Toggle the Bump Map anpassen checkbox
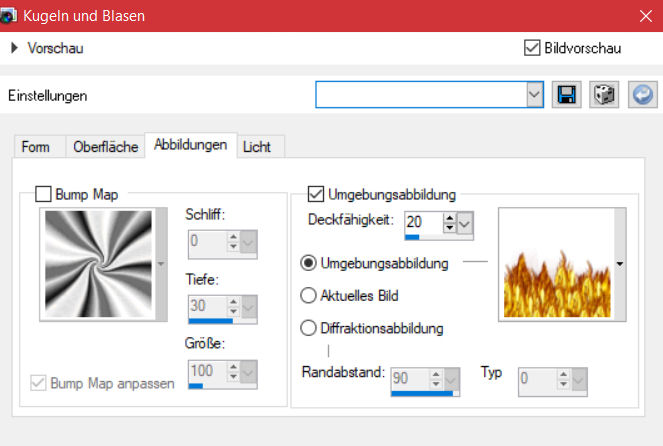The height and width of the screenshot is (446, 663). [x=38, y=383]
